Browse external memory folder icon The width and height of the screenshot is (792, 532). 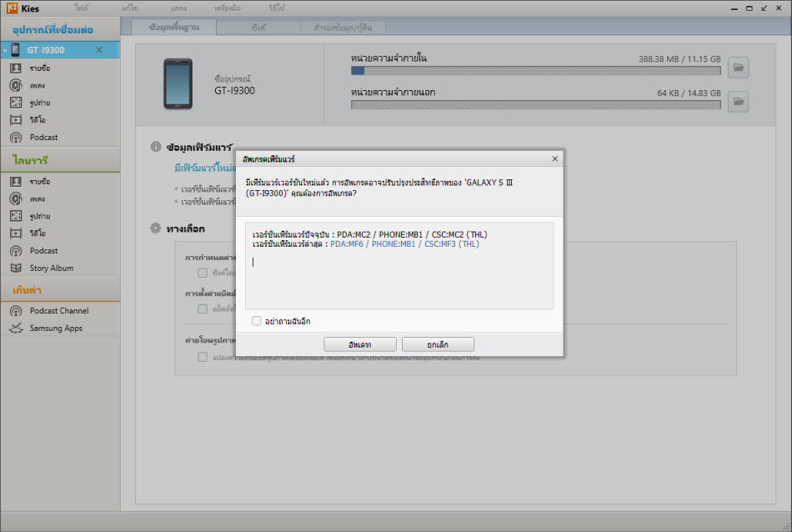click(738, 102)
